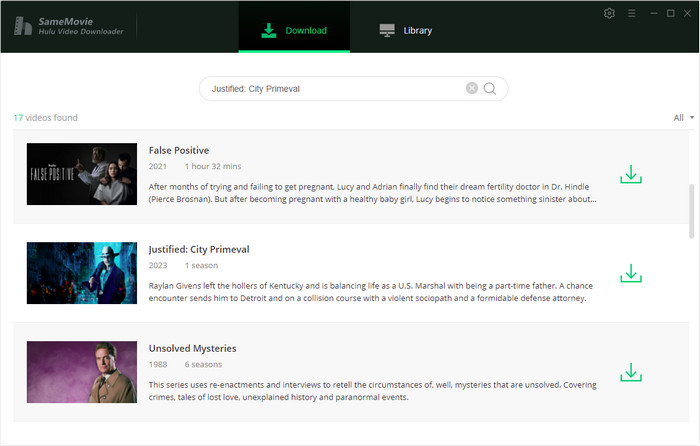Select the Justified: City Primeval title
700x446 pixels.
pos(198,249)
